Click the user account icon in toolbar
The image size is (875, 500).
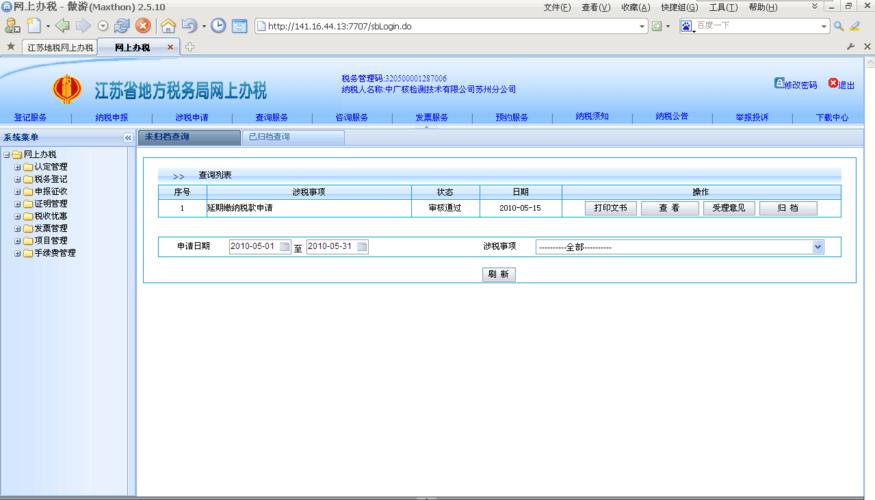click(12, 26)
